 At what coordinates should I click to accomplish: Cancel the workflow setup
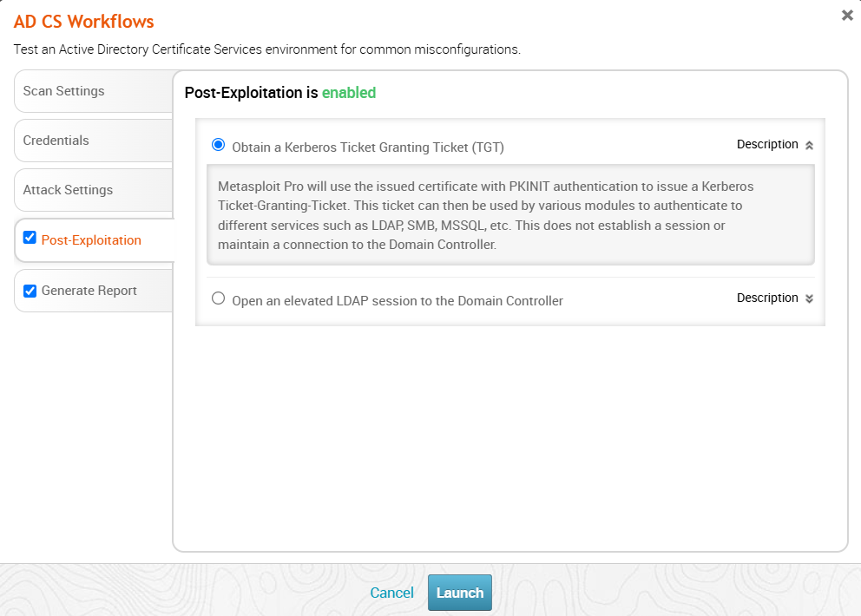tap(391, 593)
